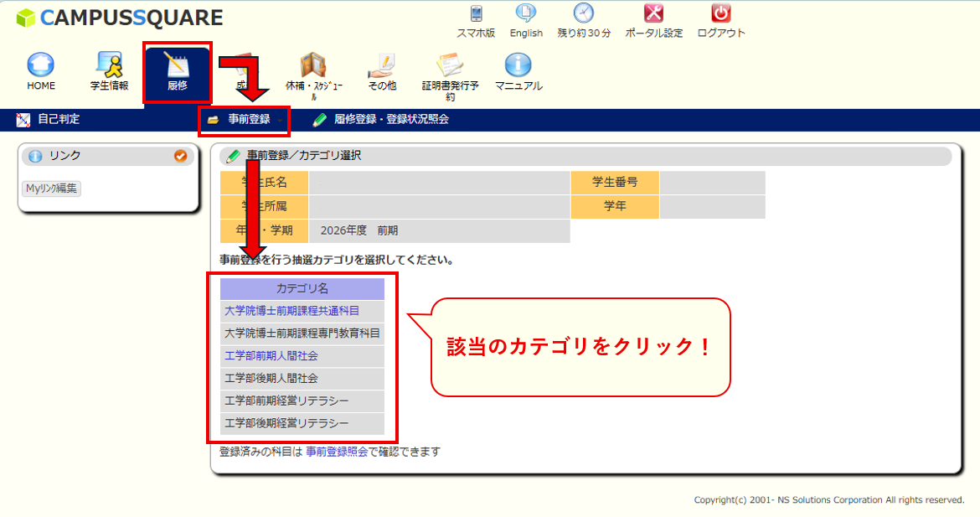Log out using the ログアウト icon

(720, 13)
